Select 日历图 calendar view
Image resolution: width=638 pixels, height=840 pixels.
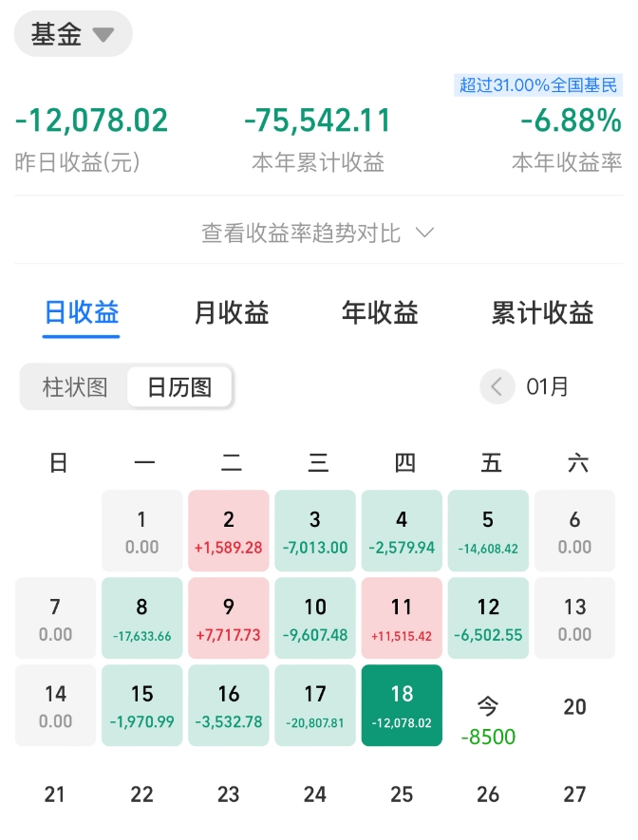pyautogui.click(x=179, y=387)
